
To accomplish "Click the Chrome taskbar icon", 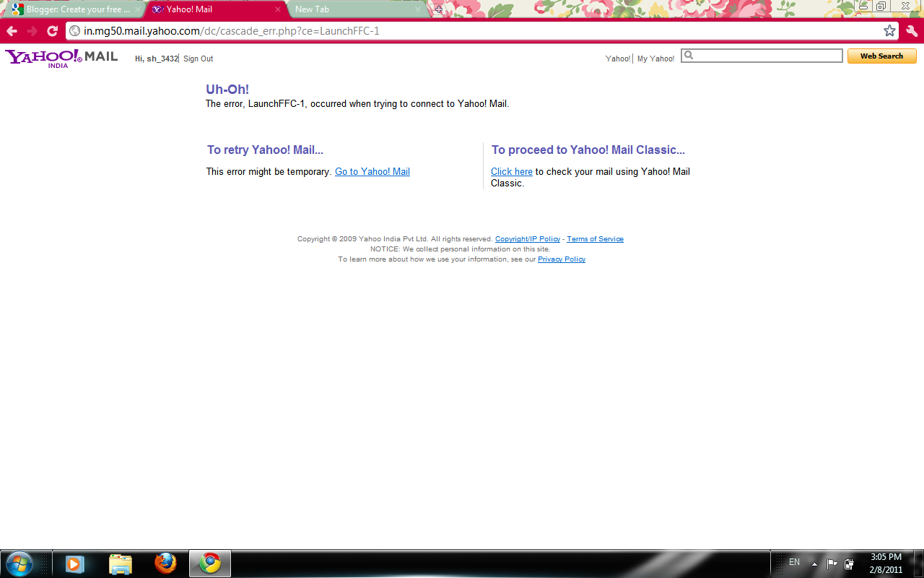I will 210,563.
